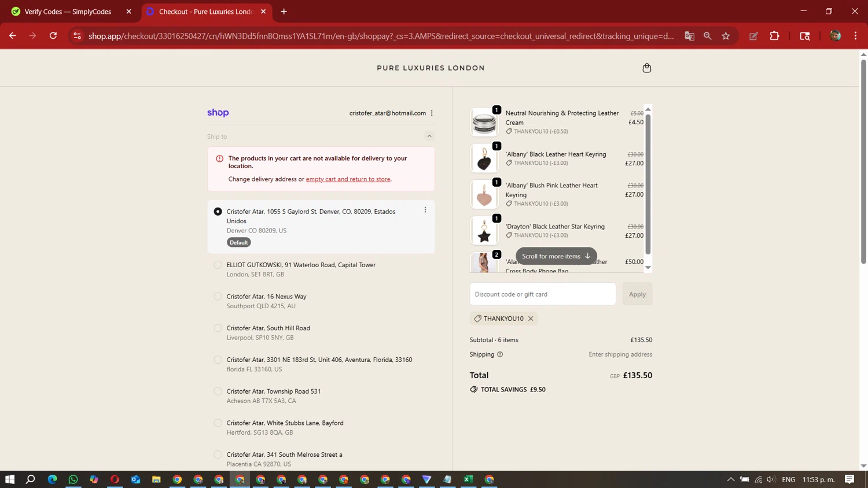The width and height of the screenshot is (868, 488).
Task: Go back to previous page
Action: click(x=13, y=36)
